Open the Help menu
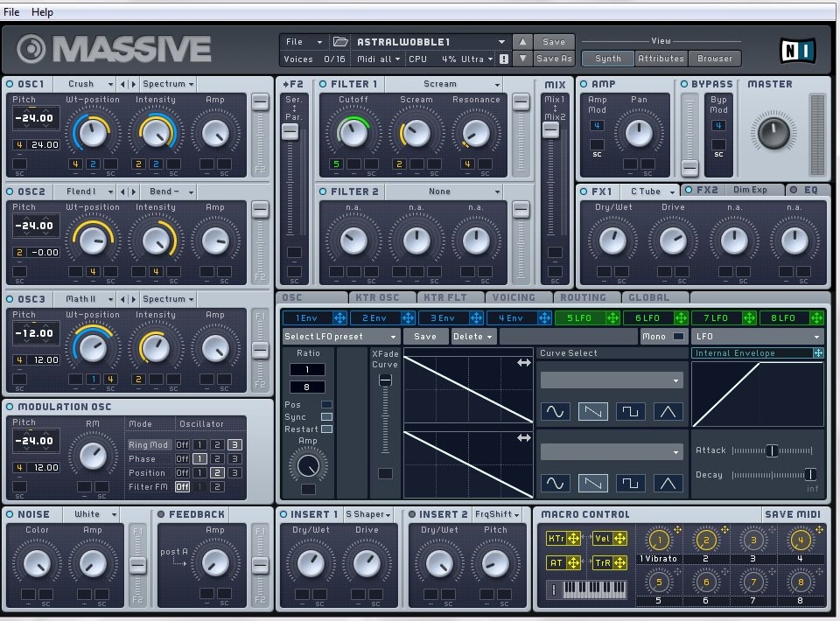The height and width of the screenshot is (621, 840). [x=42, y=11]
